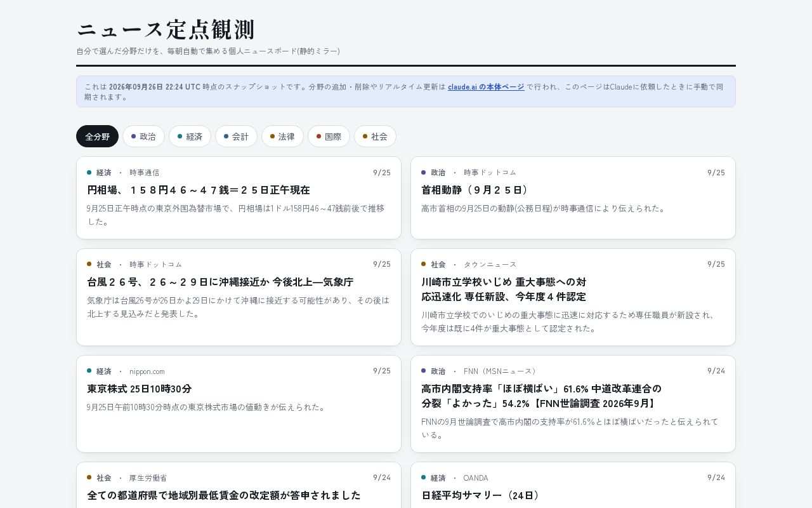Click the 厚生労働省 source label

(148, 478)
